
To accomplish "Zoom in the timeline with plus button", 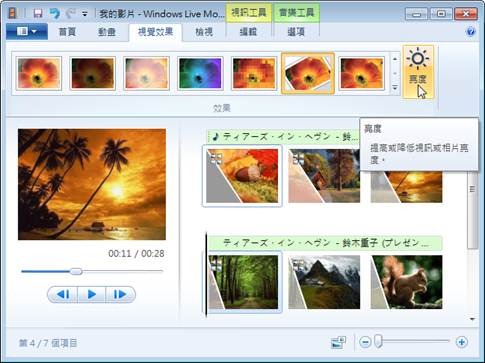I will tap(462, 342).
